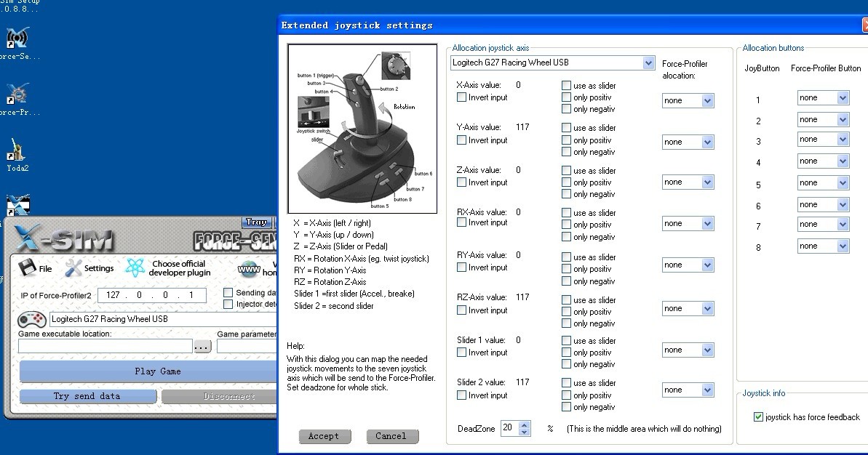The height and width of the screenshot is (455, 868).
Task: Launch the Yoda2 desktop icon
Action: pyautogui.click(x=17, y=149)
